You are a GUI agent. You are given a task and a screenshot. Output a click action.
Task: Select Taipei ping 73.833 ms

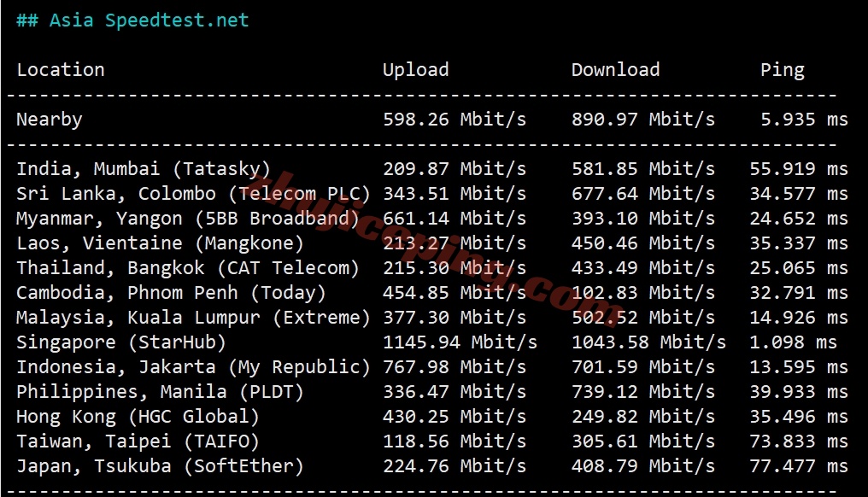799,441
